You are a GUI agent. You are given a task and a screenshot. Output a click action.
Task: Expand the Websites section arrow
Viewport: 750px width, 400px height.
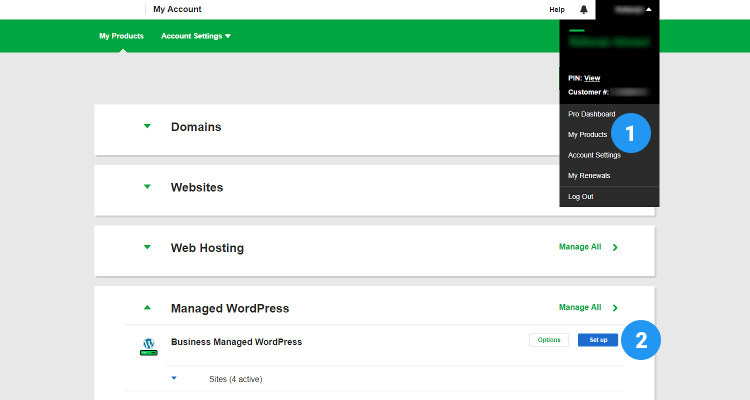pos(147,187)
